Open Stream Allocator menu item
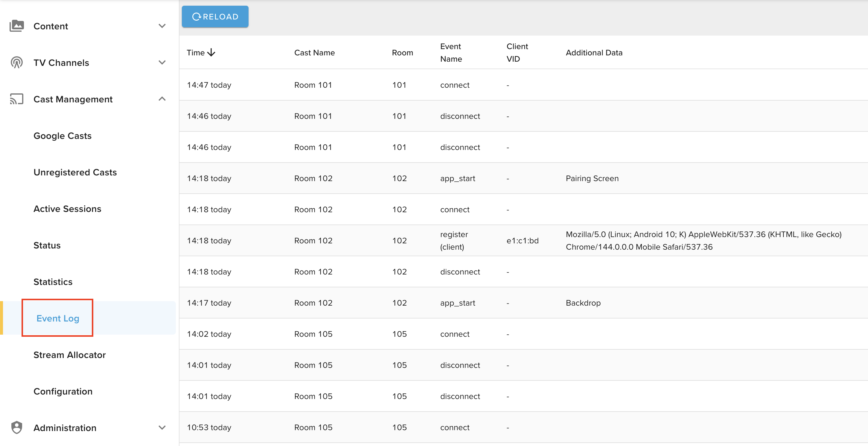 [69, 355]
